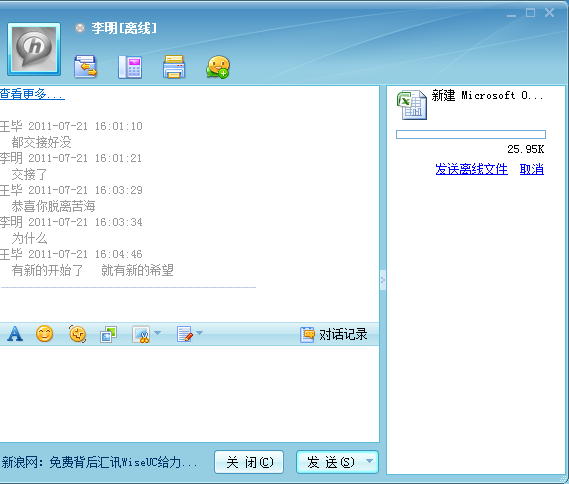Click the file transfer progress bar
Viewport: 569px width, 484px height.
[x=471, y=134]
